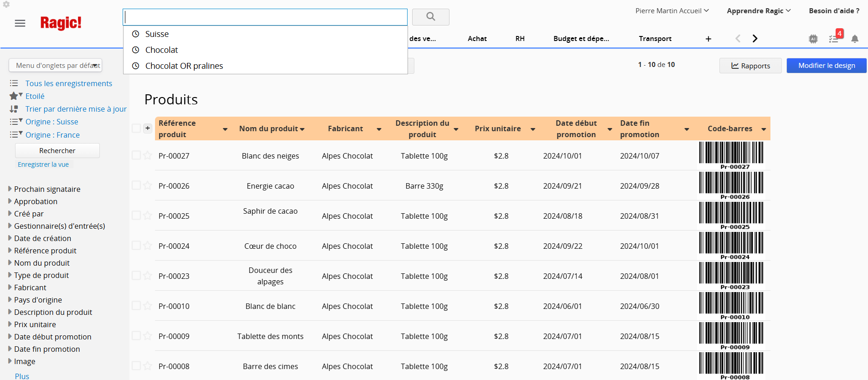Open the Budget et dépe... tab

[581, 39]
